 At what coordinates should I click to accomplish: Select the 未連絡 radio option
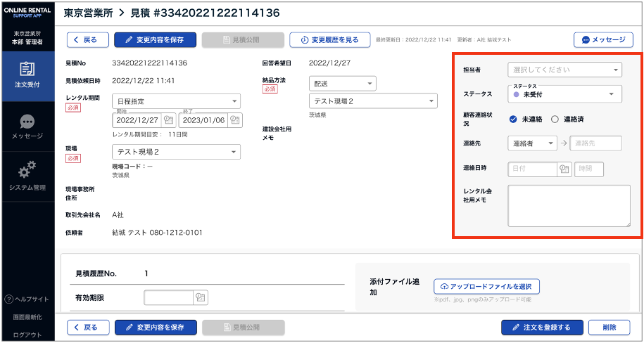coord(513,119)
